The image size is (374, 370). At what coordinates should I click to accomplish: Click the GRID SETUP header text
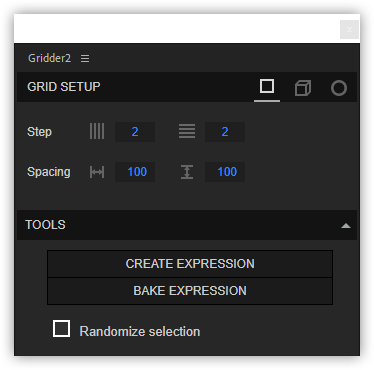(64, 87)
